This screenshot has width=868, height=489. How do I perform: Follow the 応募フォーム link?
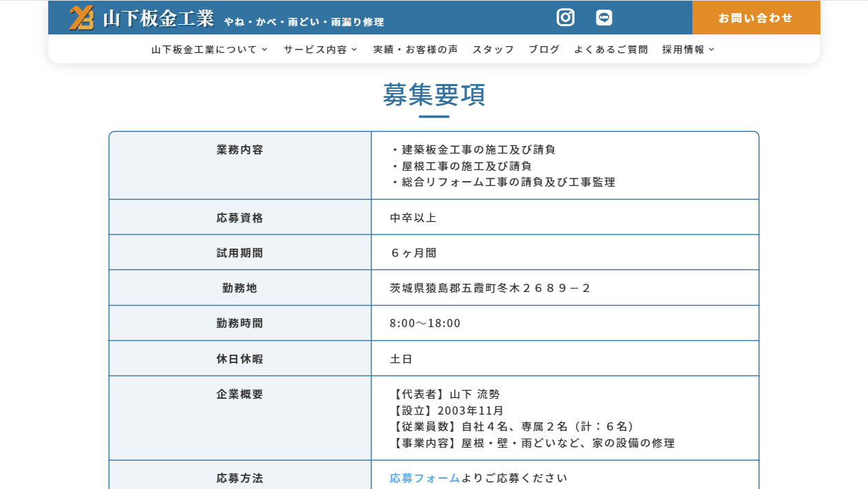424,478
